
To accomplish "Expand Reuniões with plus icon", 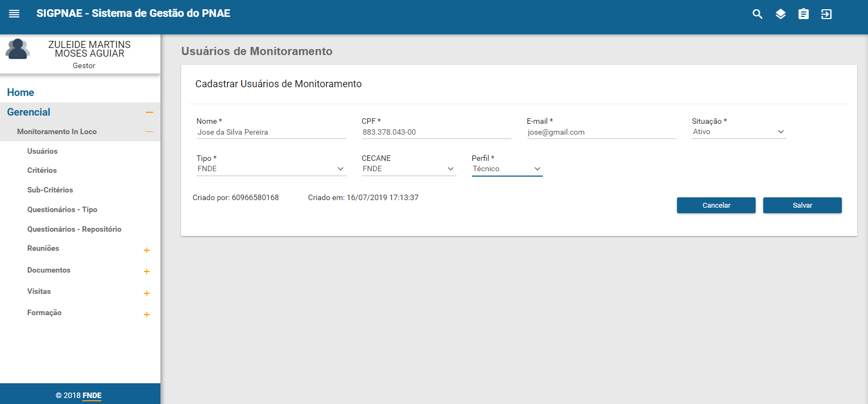I will coord(146,250).
